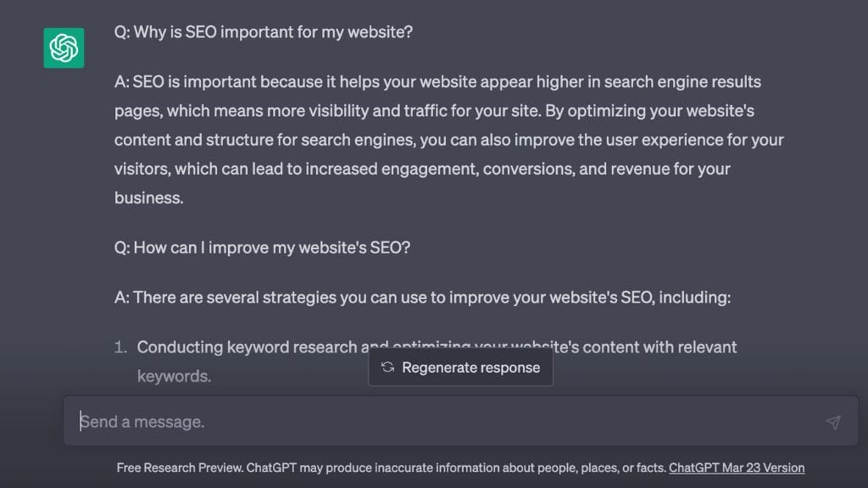Click the circular refresh arrow icon

coord(388,367)
